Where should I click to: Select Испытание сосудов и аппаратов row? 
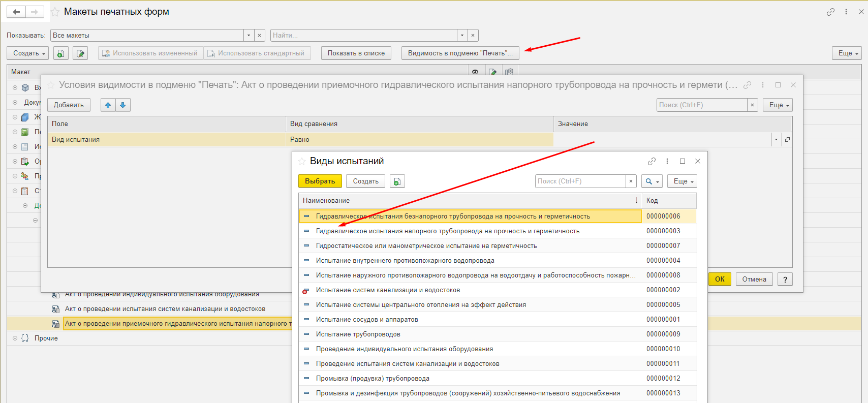pyautogui.click(x=367, y=320)
